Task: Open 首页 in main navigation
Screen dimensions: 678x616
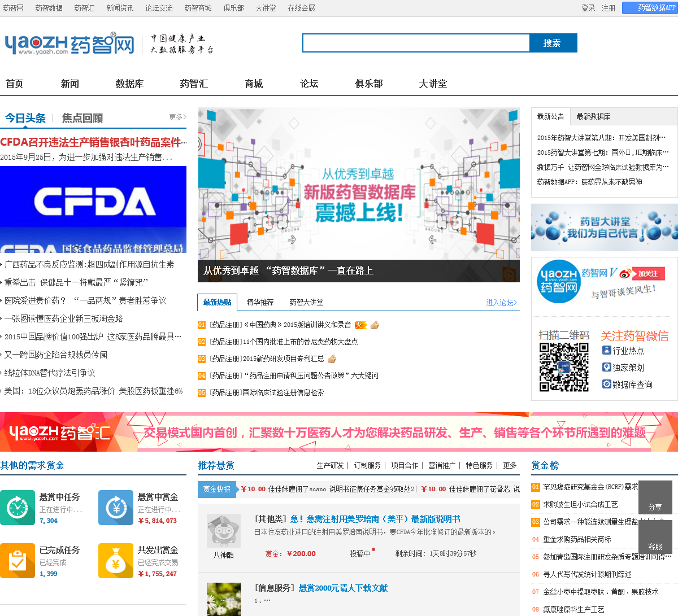Action: click(x=14, y=84)
